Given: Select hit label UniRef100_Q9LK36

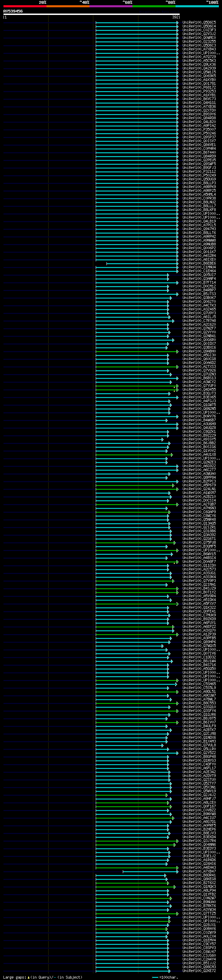Looking at the screenshot, I should tap(199, 65).
